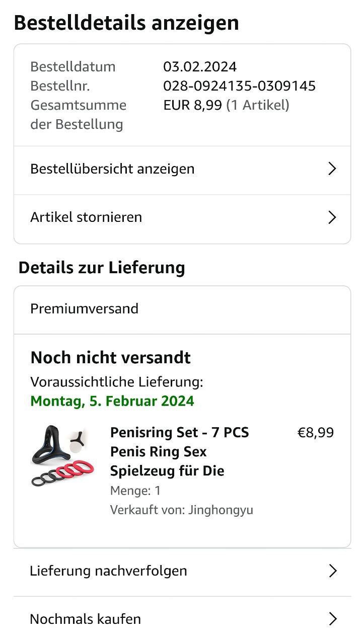364x644 pixels.
Task: Click the order total EUR 8,99
Action: (x=192, y=105)
